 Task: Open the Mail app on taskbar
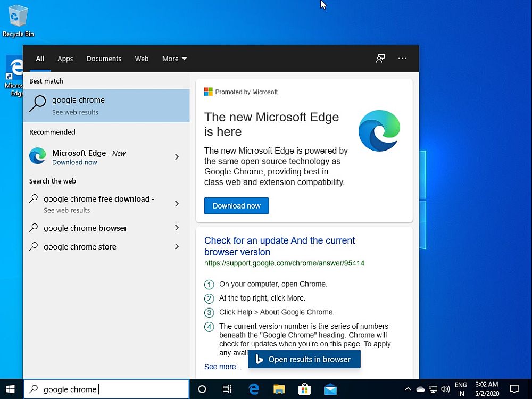point(330,389)
